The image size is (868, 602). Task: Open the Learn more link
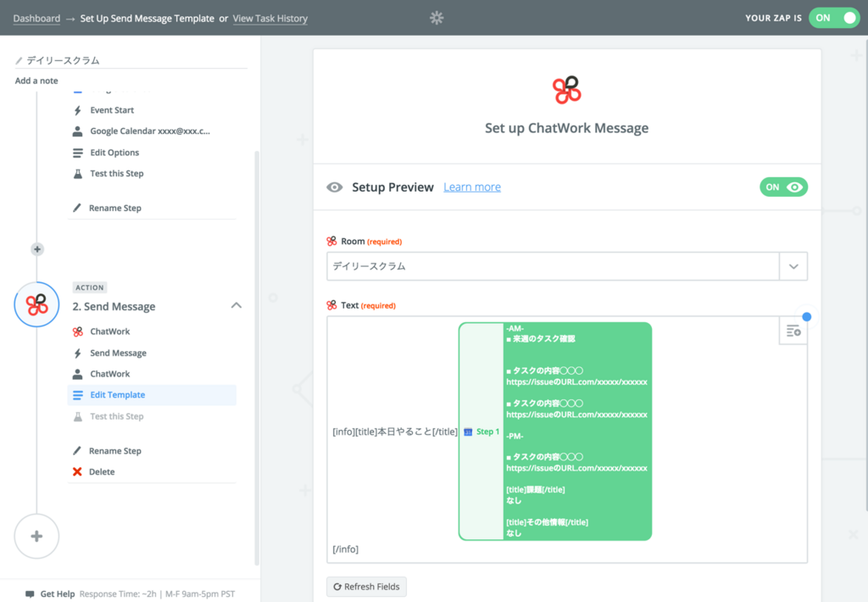472,187
